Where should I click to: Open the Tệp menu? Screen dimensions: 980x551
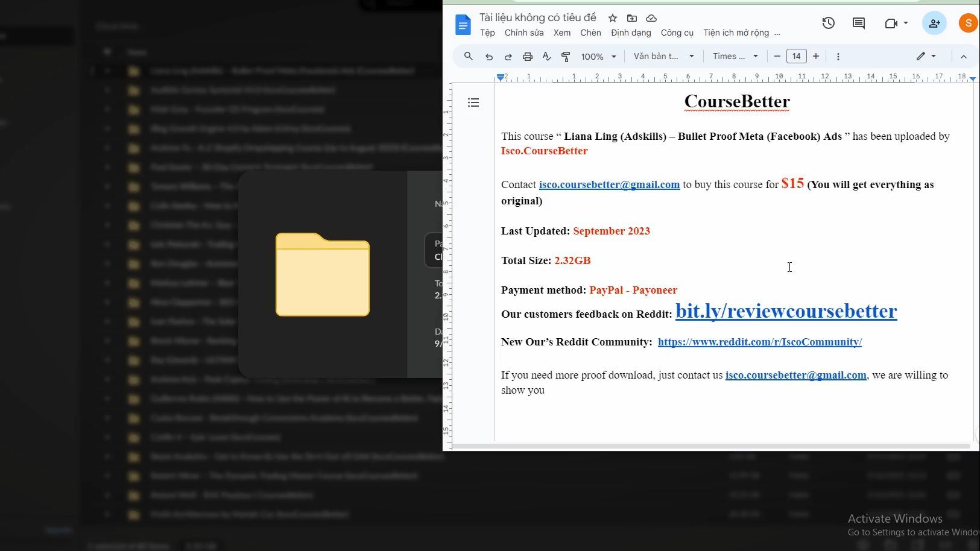pos(487,33)
